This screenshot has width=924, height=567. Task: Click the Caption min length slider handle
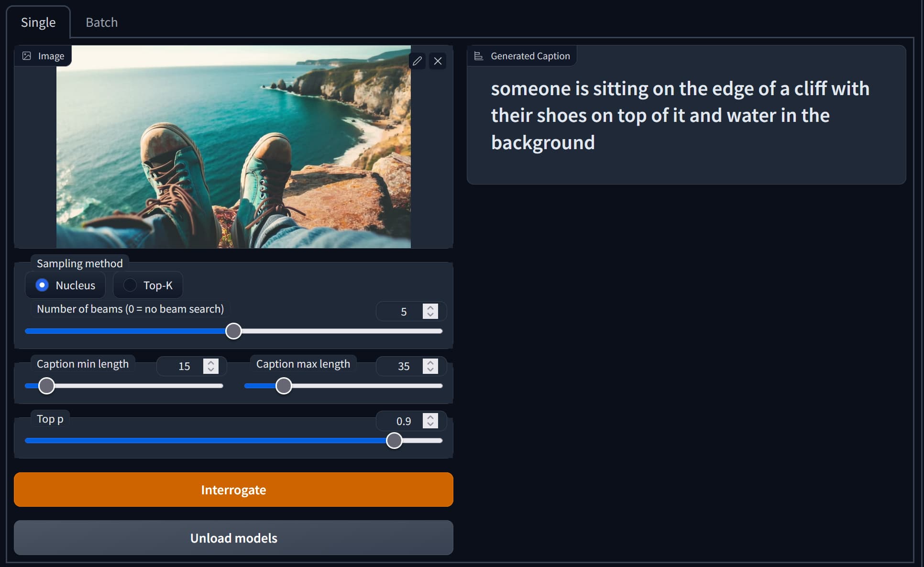coord(46,386)
